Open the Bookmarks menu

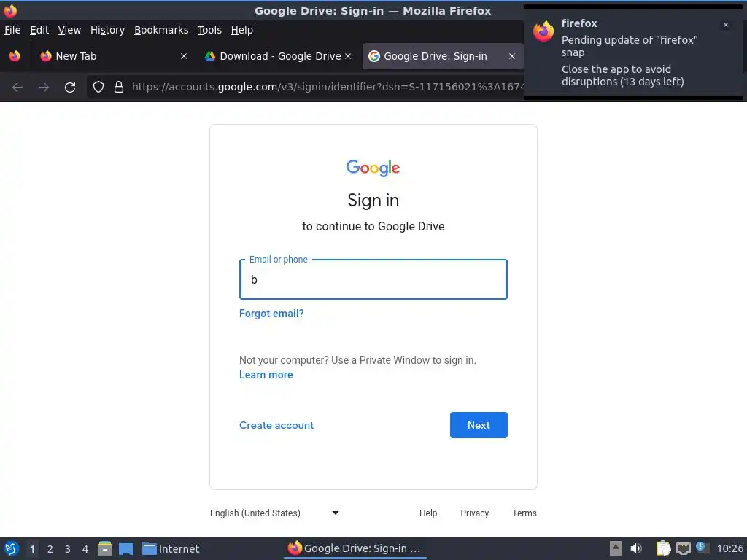161,30
